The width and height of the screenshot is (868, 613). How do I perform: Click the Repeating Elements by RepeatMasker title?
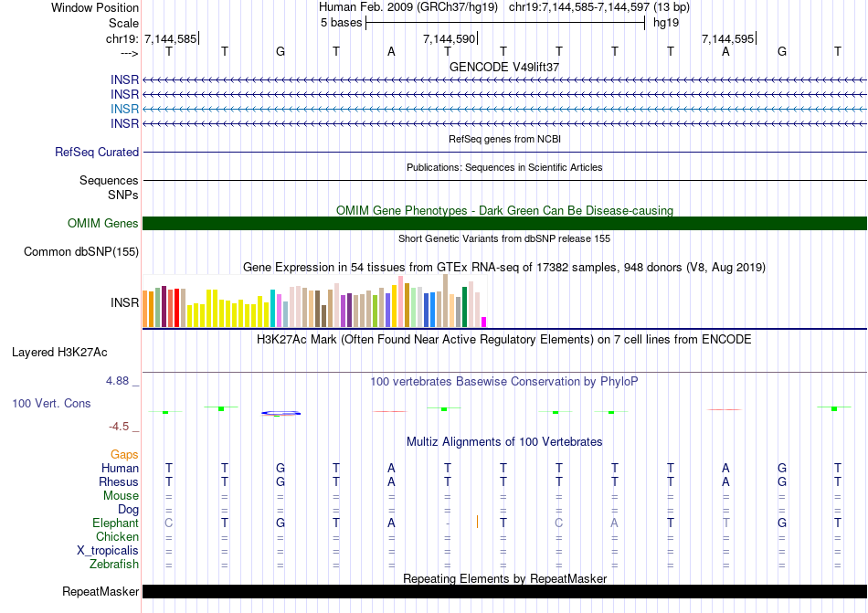click(504, 578)
